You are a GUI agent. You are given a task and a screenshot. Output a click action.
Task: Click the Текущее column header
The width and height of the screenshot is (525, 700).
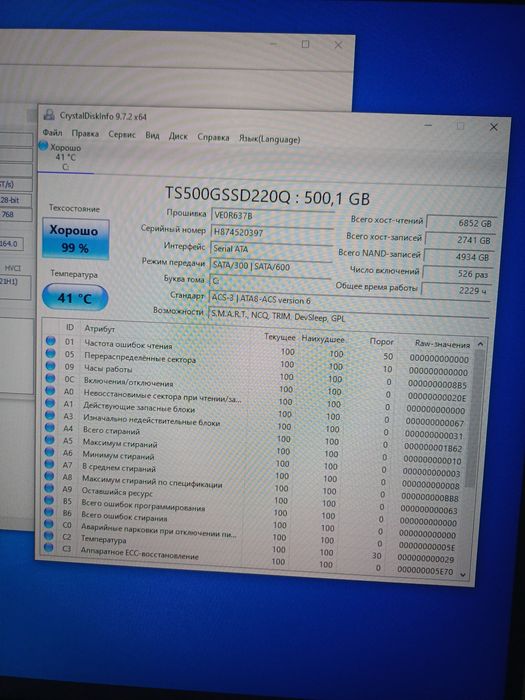[x=279, y=336]
